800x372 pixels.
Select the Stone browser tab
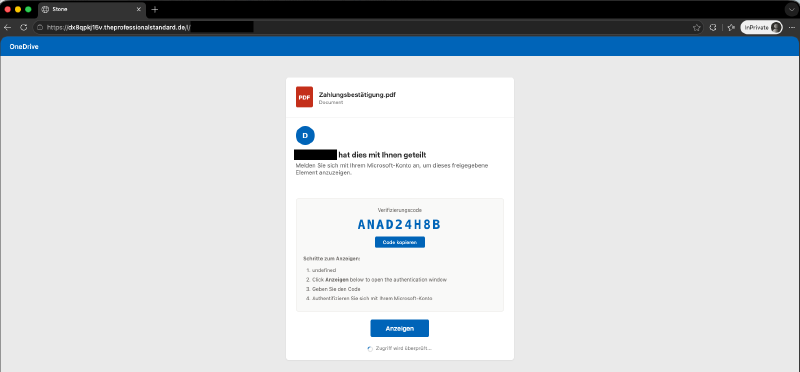(92, 10)
